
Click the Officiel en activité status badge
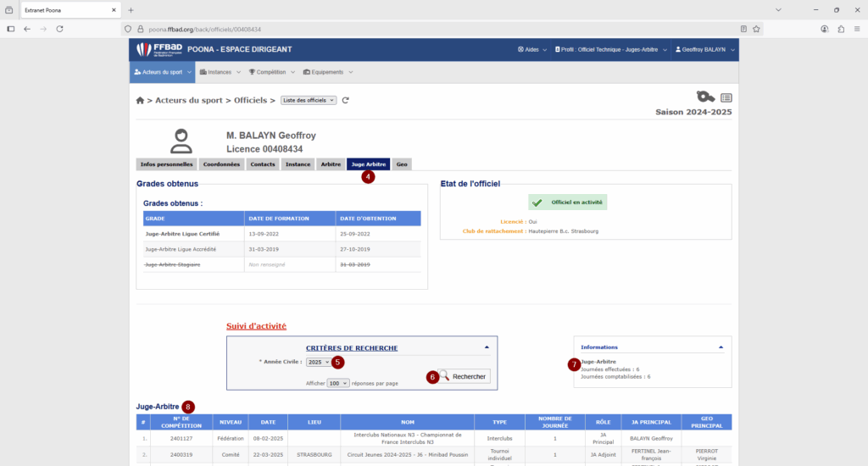click(x=567, y=202)
